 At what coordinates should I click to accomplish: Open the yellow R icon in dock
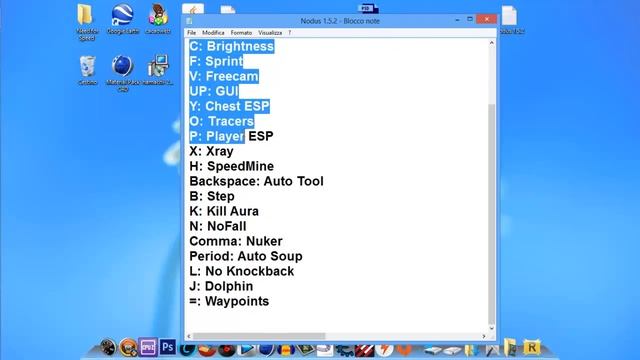click(531, 348)
